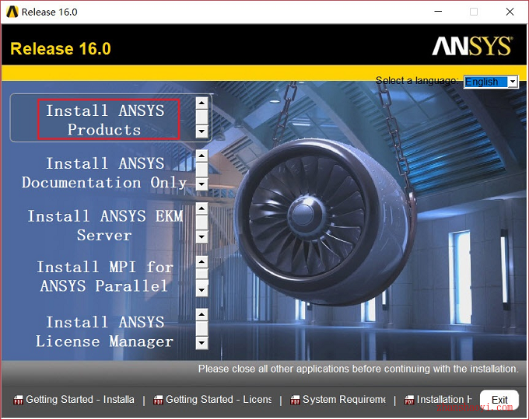Click PDF icon beside System Requirements
Viewport: 529px width, 420px height.
295,400
